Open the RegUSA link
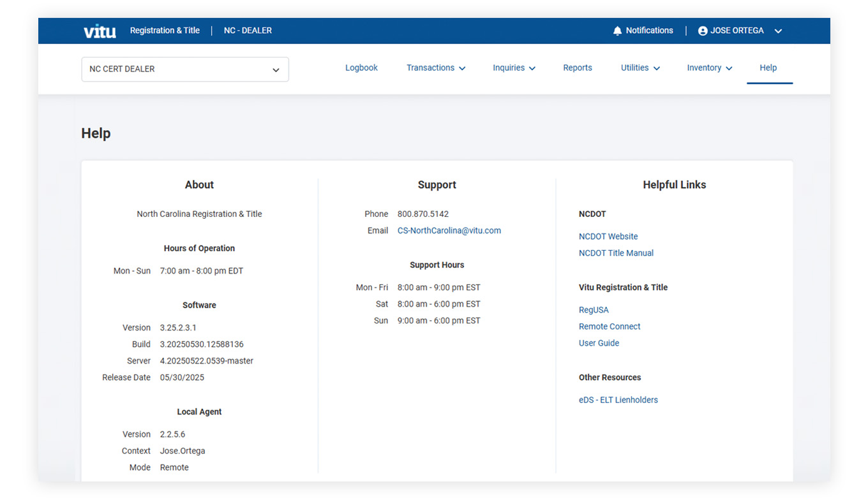Viewport: 868px width, 500px height. [594, 310]
